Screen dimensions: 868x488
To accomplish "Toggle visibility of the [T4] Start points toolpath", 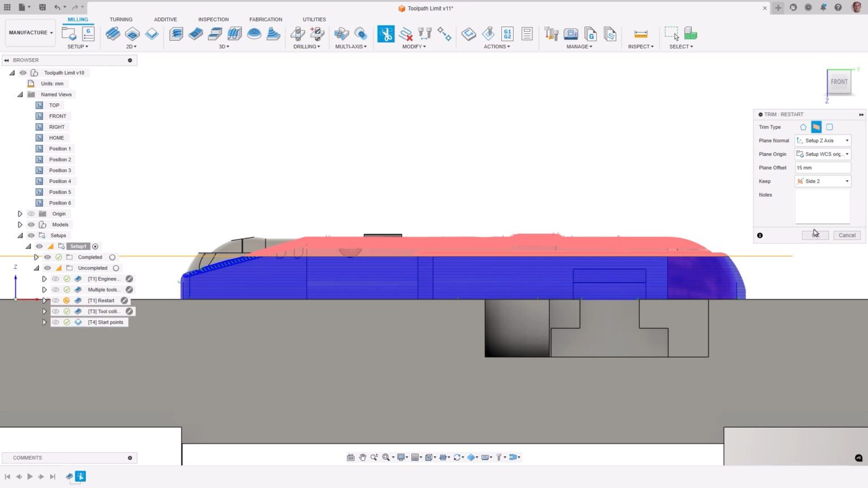I will pyautogui.click(x=56, y=322).
